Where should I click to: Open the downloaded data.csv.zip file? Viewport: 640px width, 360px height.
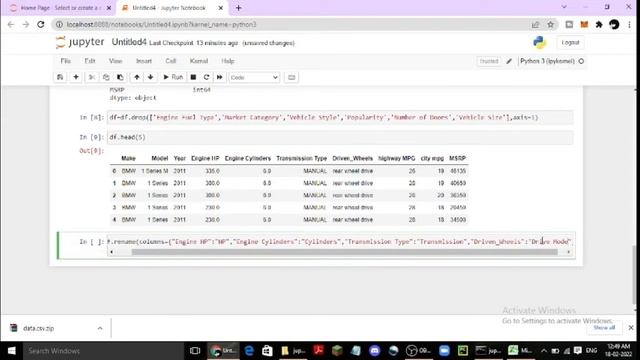tap(38, 328)
